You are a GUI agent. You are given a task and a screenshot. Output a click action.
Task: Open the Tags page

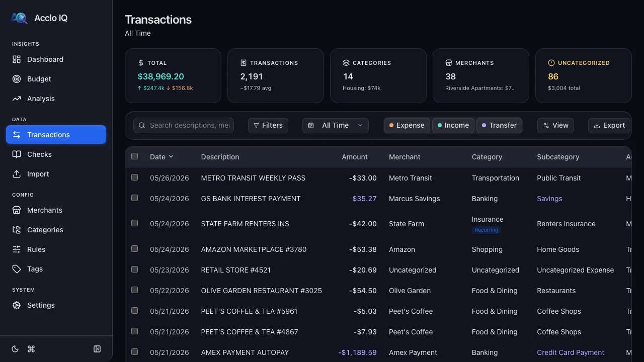[x=56, y=269]
